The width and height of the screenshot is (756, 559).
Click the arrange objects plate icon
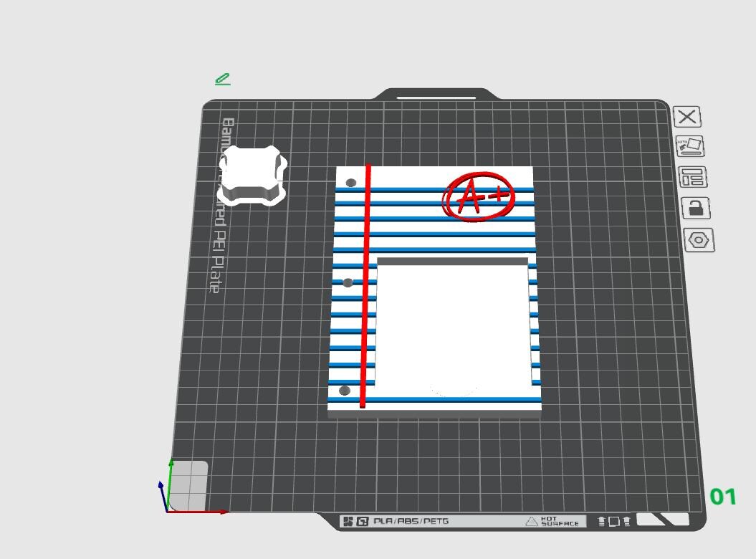point(693,177)
